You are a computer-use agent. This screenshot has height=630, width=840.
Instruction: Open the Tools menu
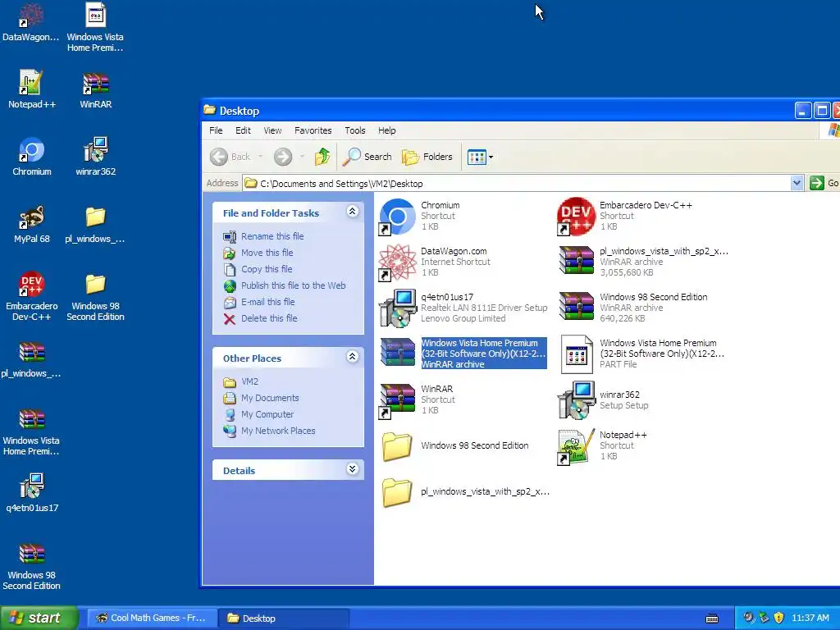(x=354, y=130)
